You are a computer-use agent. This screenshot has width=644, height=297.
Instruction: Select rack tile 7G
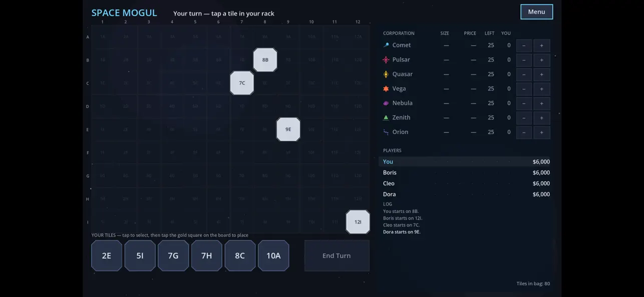tap(173, 255)
